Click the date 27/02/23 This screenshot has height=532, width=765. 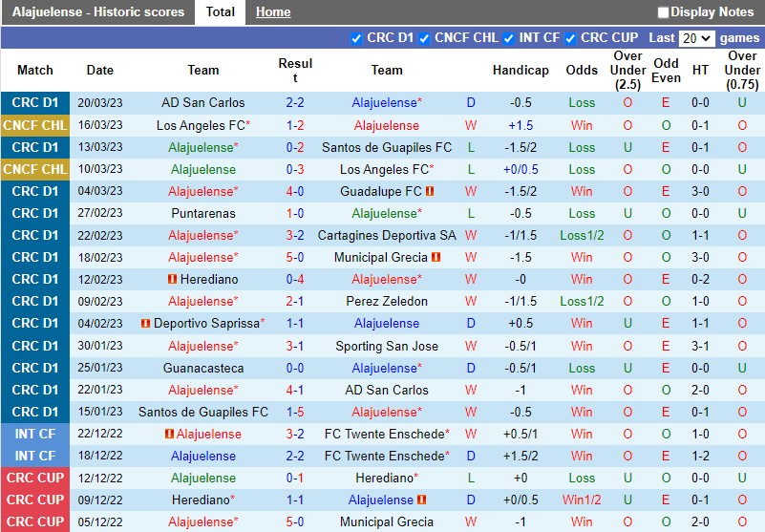pos(100,213)
